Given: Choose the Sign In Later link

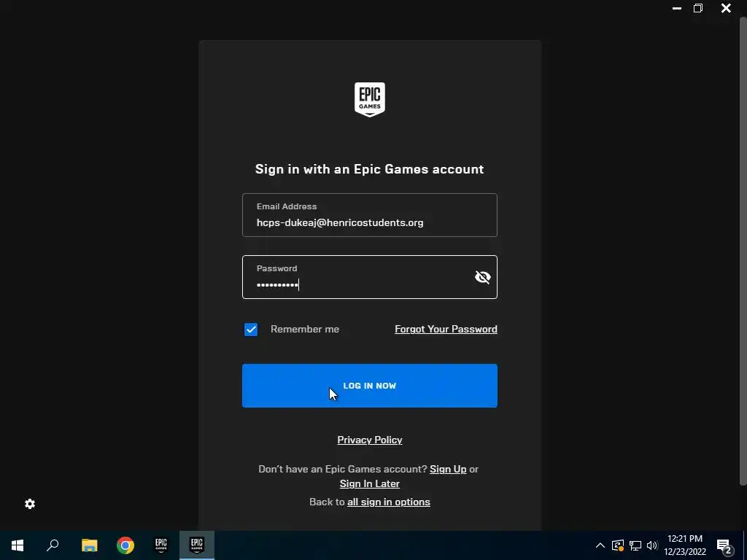Looking at the screenshot, I should pos(370,484).
